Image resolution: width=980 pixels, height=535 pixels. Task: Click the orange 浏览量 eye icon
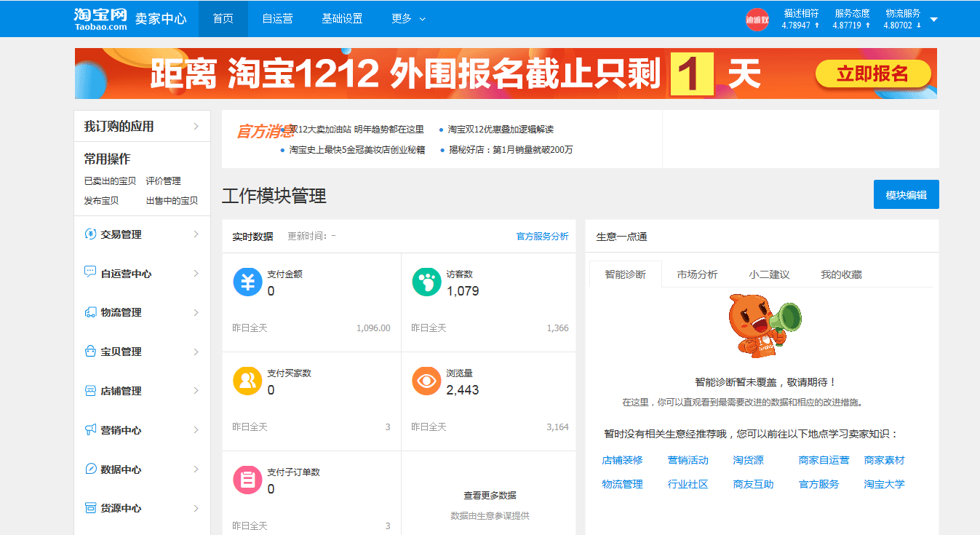[x=426, y=381]
